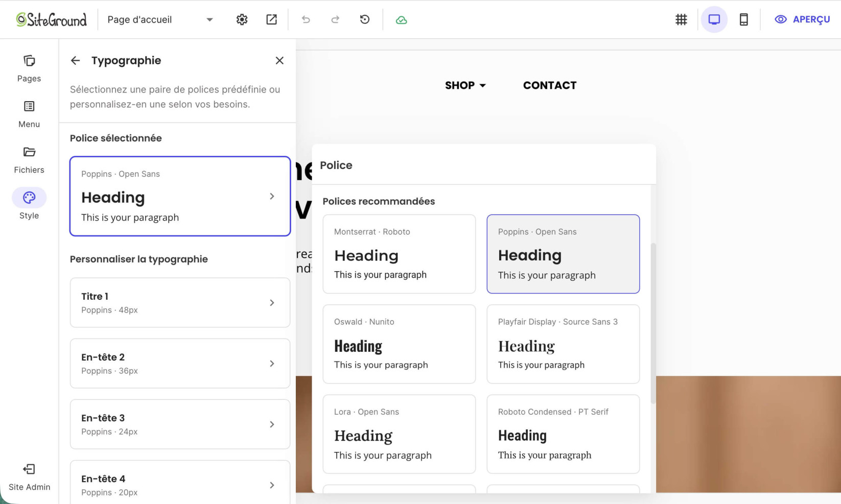841x504 pixels.
Task: Click the Police popup scrollbar
Action: click(x=653, y=324)
